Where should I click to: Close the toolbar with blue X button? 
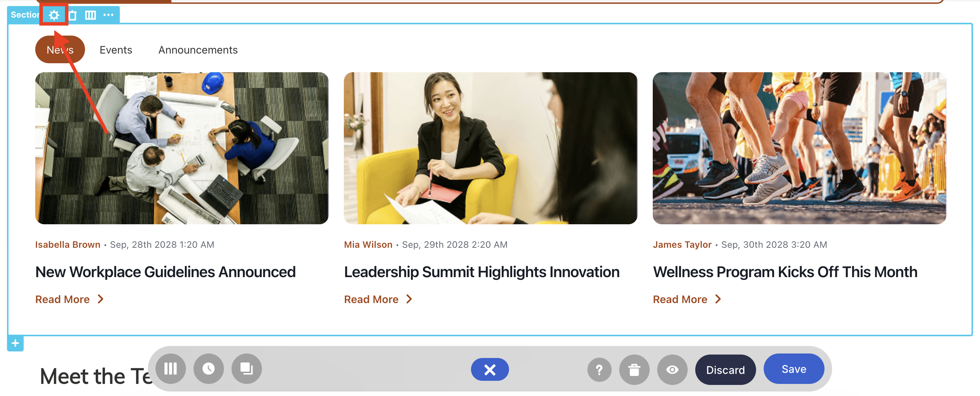(x=490, y=369)
